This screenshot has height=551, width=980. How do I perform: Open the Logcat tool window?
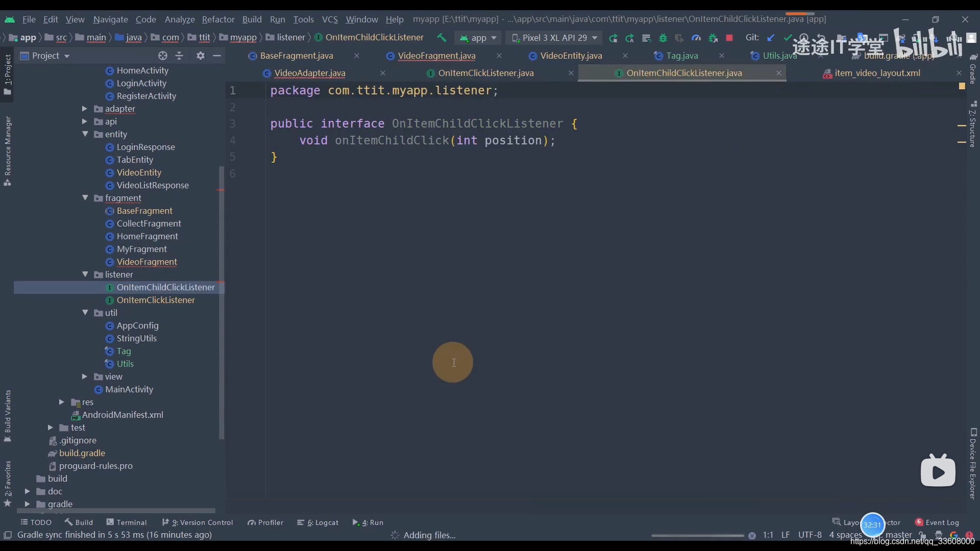318,522
